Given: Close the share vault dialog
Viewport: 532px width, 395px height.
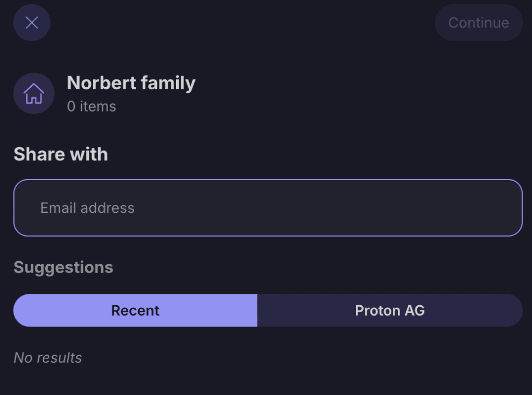Looking at the screenshot, I should tap(32, 23).
